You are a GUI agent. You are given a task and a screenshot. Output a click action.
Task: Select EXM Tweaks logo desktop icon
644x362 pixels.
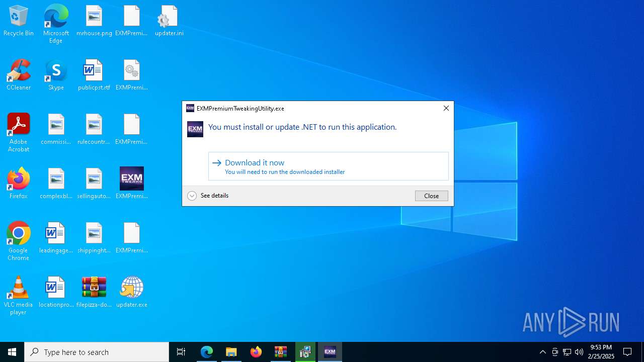point(132,184)
